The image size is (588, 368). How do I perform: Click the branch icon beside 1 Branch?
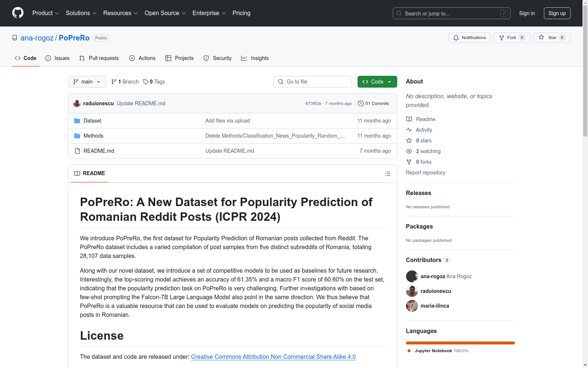(x=114, y=82)
